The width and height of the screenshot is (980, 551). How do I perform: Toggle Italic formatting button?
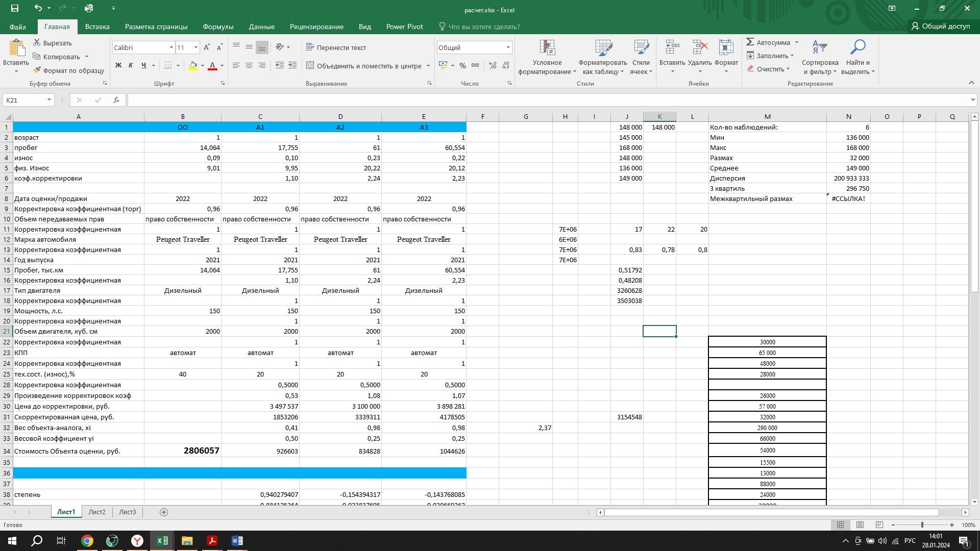coord(131,66)
